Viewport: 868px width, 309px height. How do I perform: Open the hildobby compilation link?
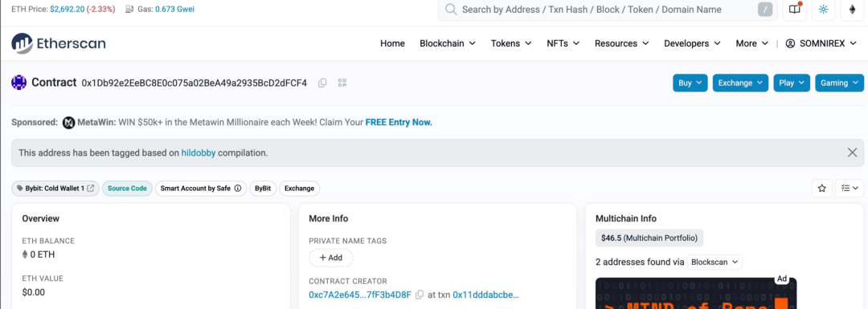click(x=199, y=153)
